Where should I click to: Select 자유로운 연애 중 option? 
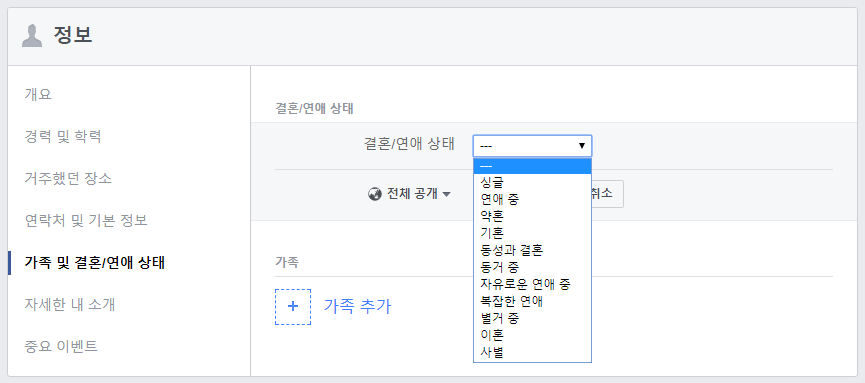pos(532,284)
